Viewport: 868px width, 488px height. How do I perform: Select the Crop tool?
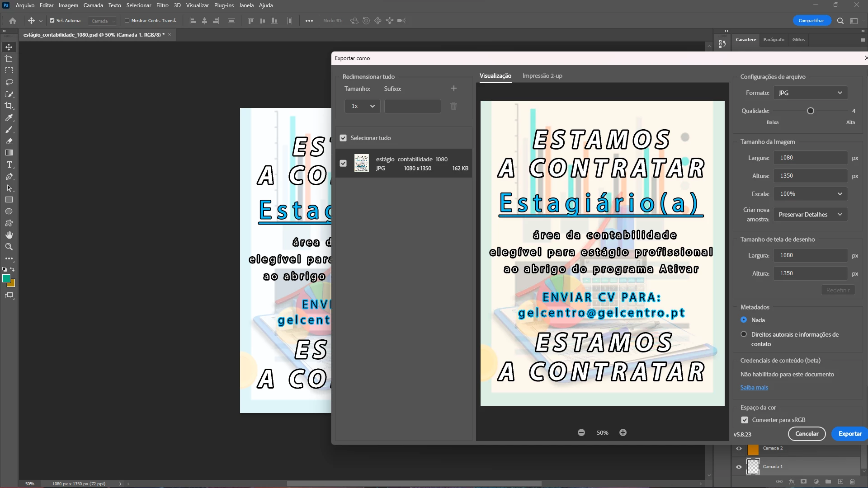click(9, 106)
